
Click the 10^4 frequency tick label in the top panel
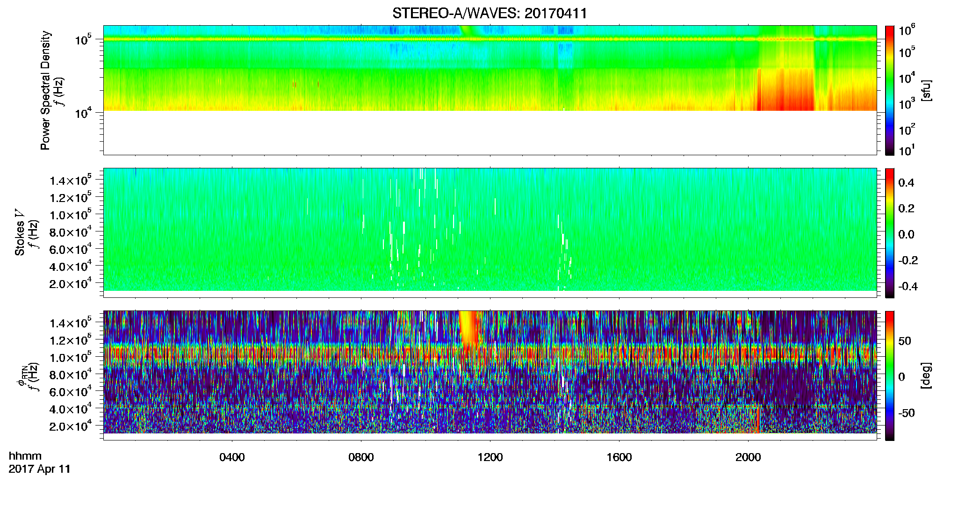click(x=83, y=113)
